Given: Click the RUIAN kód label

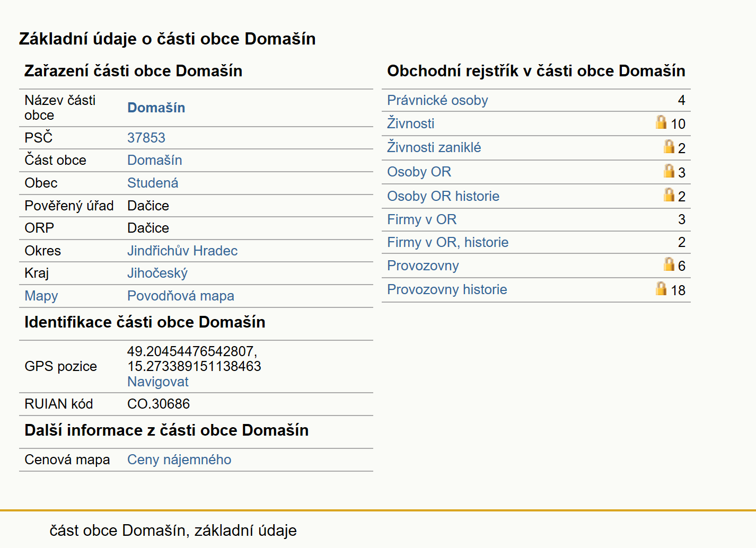Looking at the screenshot, I should 59,404.
